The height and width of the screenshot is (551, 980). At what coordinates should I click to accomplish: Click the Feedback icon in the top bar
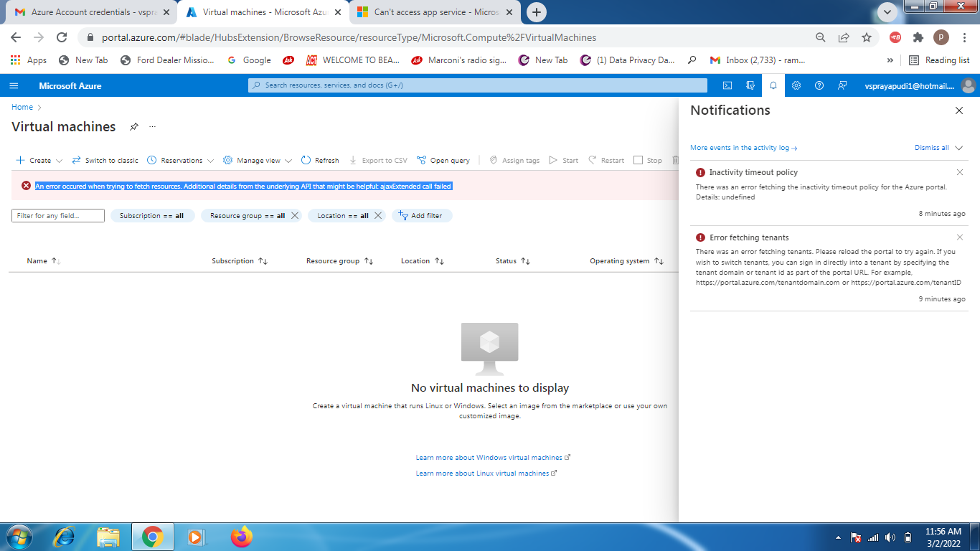tap(842, 85)
